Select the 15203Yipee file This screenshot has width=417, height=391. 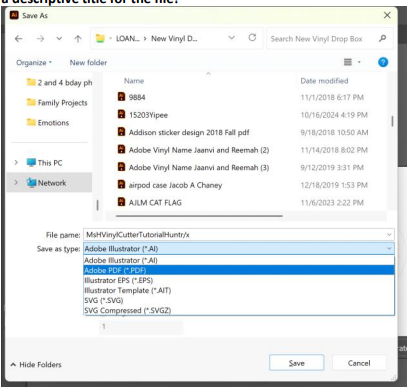click(x=148, y=115)
